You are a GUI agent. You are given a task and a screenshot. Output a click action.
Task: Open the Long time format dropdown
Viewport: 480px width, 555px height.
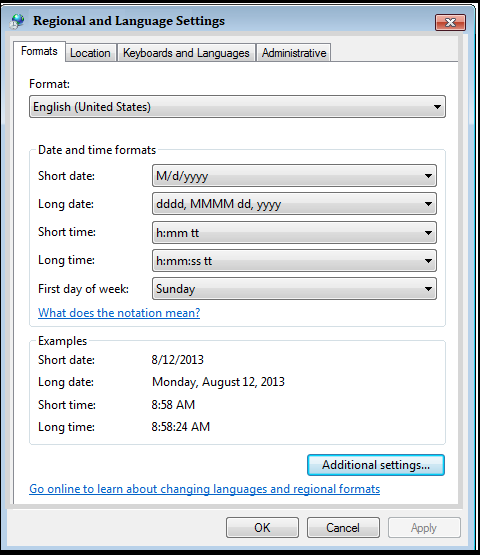(x=294, y=261)
